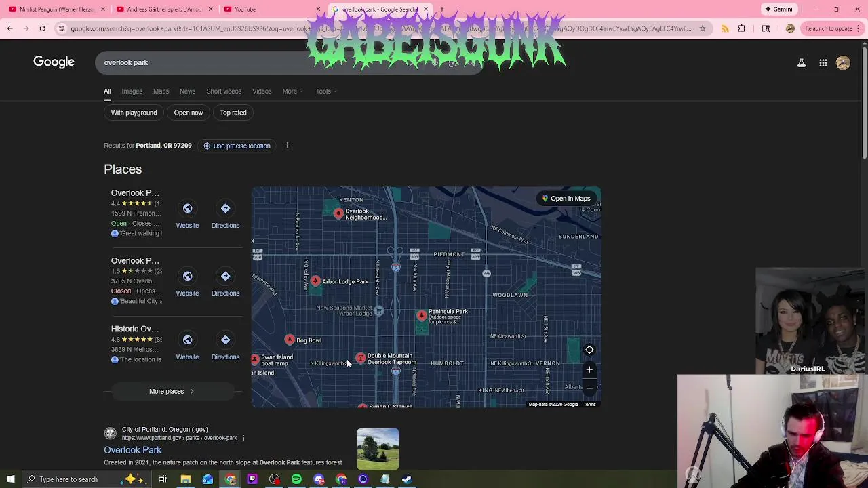Screen dimensions: 868x488
Task: Switch to the Videos tab
Action: 262,91
